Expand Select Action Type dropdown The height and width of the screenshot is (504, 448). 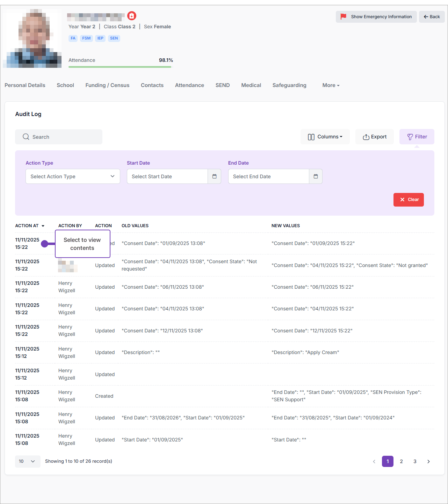[73, 177]
